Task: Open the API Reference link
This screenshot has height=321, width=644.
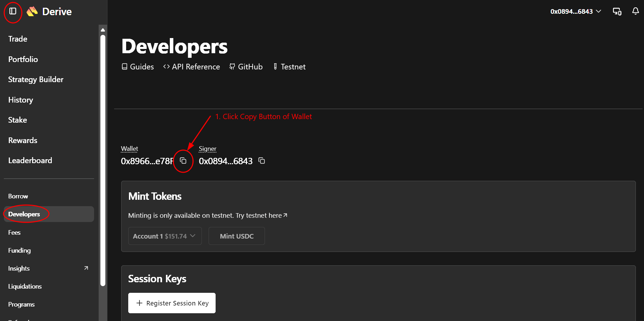Action: point(192,67)
